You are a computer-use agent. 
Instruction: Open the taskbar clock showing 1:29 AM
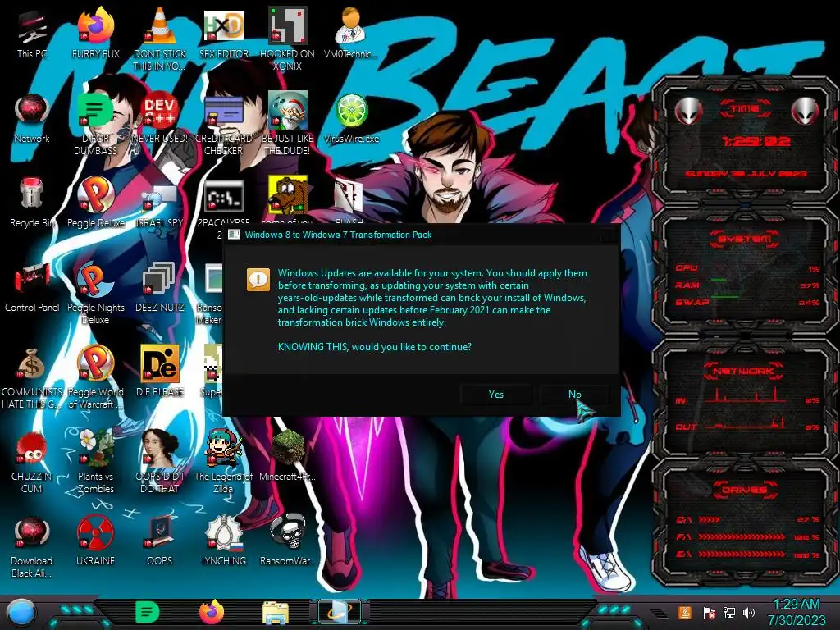click(797, 612)
